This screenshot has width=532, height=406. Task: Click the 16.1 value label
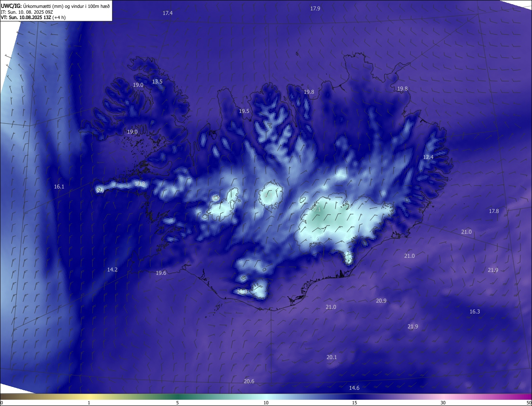[59, 187]
